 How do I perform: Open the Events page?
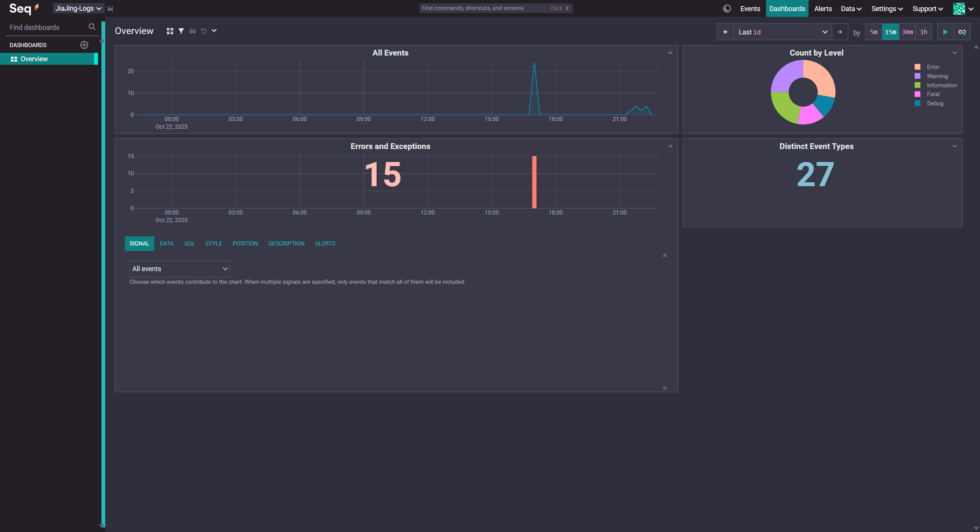point(750,8)
